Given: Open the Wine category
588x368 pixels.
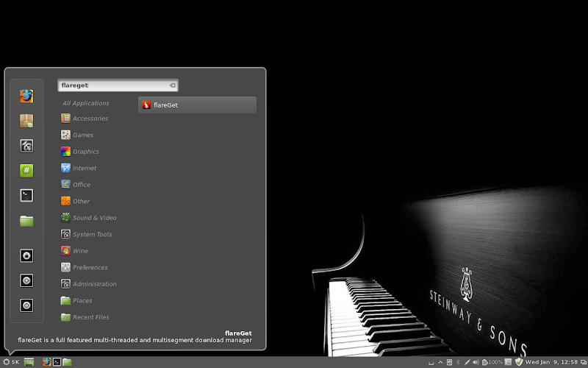Looking at the screenshot, I should coord(75,250).
